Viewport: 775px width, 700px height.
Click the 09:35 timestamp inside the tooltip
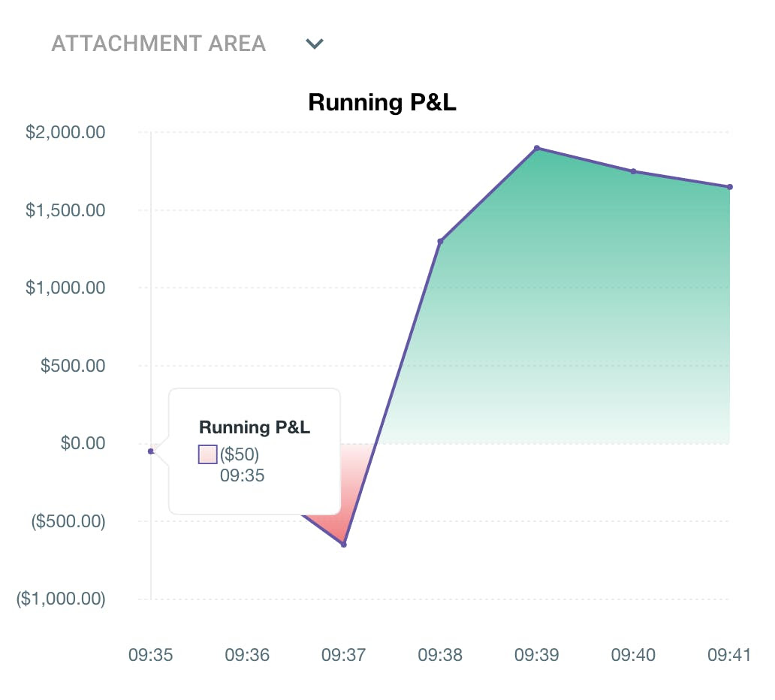(241, 475)
